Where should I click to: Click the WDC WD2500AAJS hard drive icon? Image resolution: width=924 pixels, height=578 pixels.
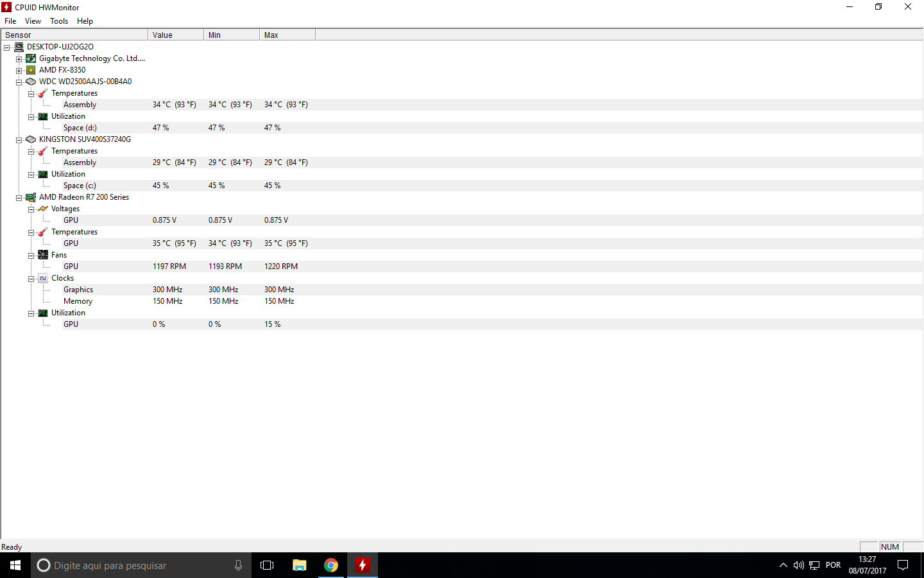pyautogui.click(x=31, y=82)
